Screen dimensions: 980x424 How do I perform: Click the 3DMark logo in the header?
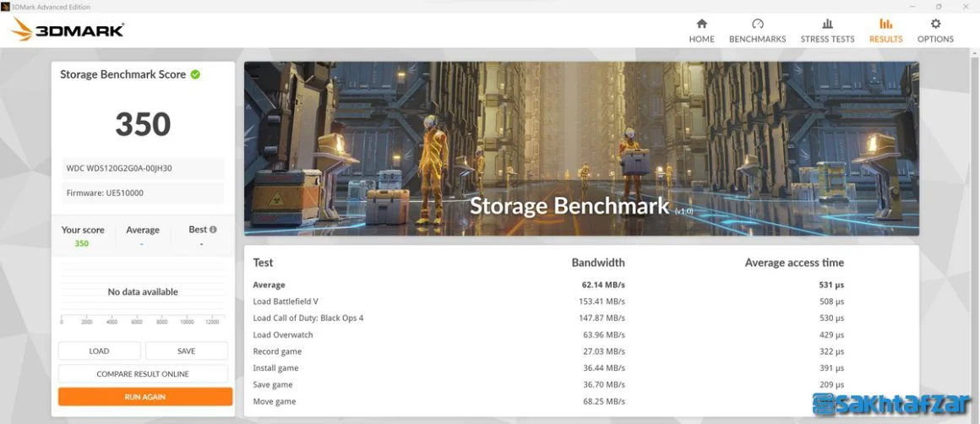(x=68, y=30)
